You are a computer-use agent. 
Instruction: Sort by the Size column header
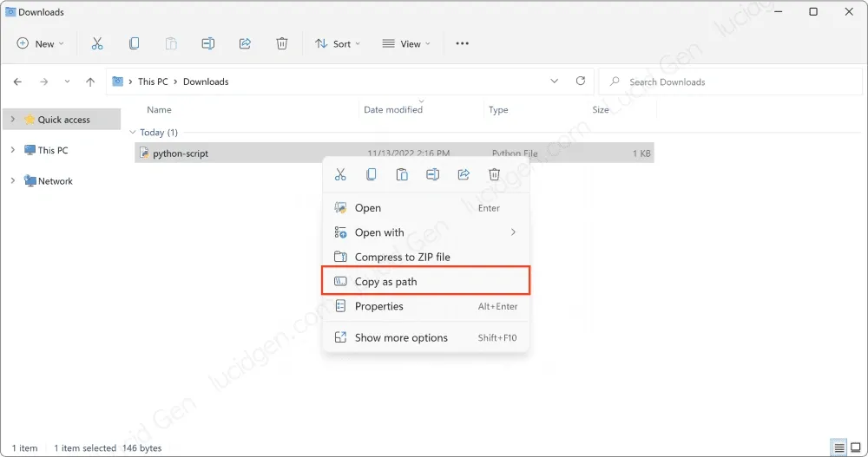(601, 109)
